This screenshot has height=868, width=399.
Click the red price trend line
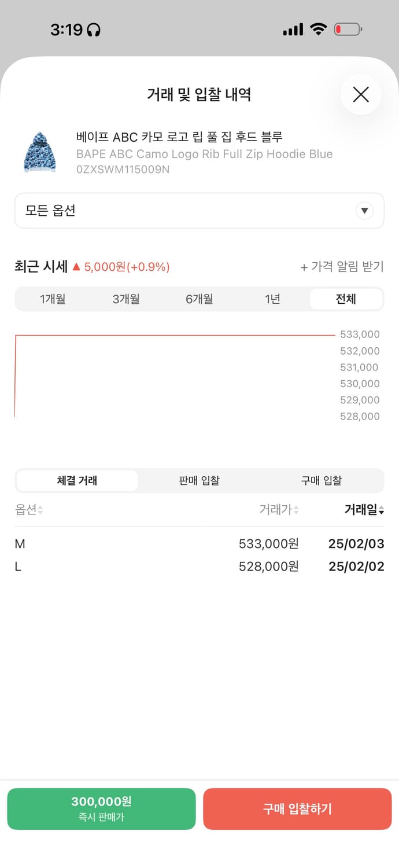[173, 332]
